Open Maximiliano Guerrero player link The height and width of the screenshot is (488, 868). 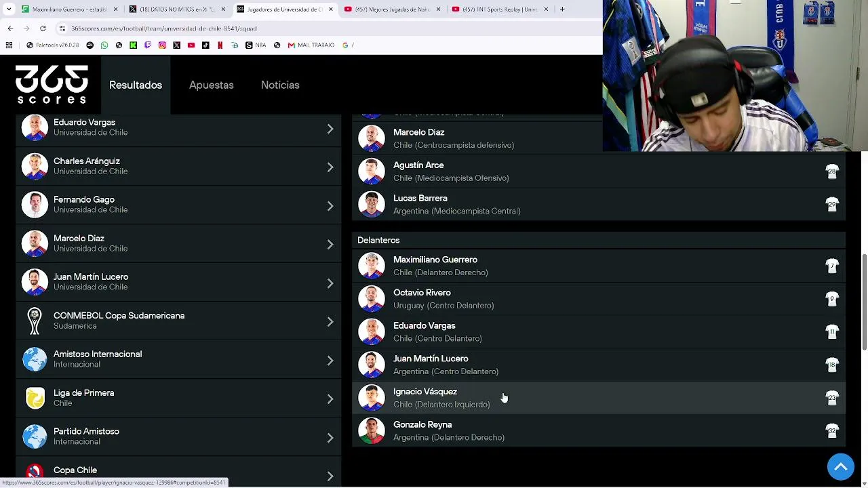[435, 260]
